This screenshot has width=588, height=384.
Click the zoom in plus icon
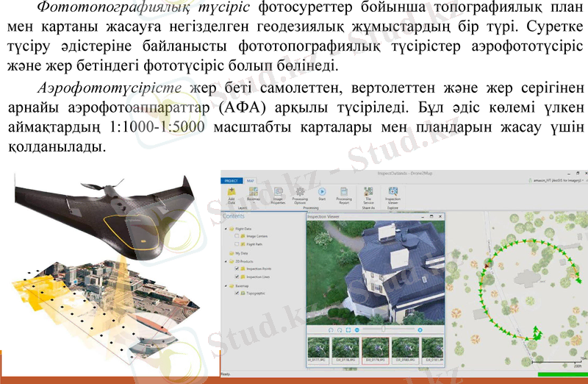click(x=420, y=330)
